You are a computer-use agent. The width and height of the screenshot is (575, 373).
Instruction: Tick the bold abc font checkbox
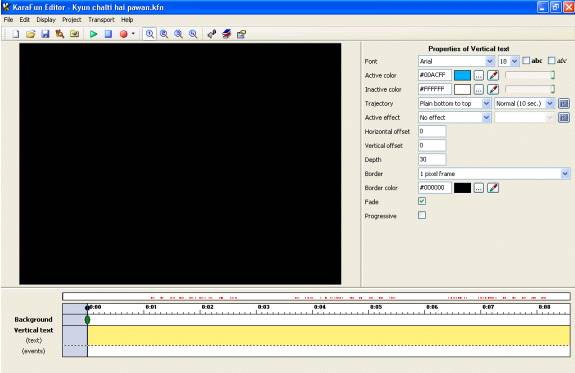(x=526, y=61)
